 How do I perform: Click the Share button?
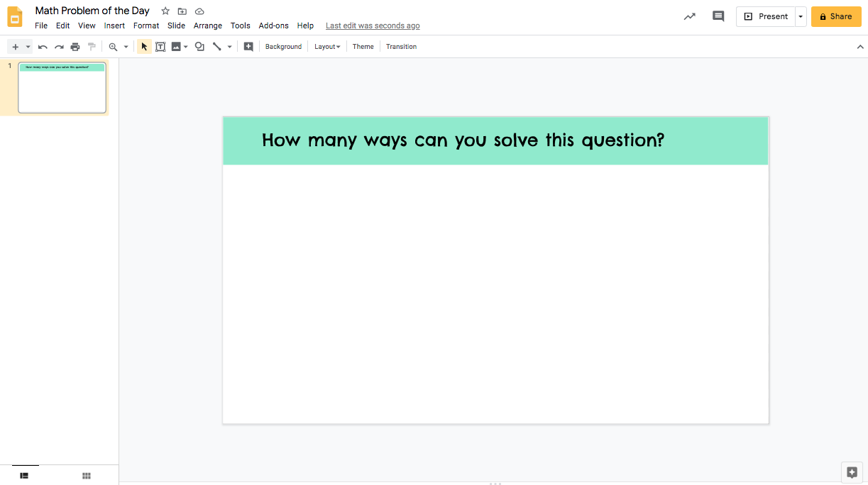(x=835, y=16)
